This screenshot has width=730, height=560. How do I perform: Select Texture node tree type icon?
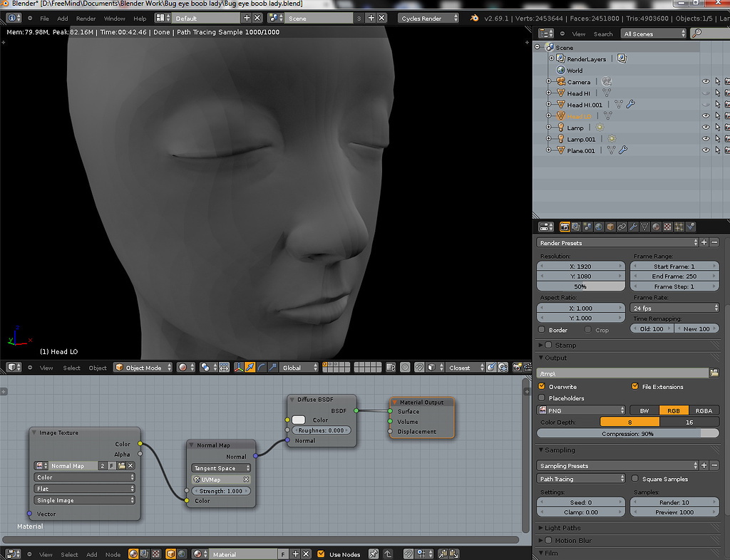[x=156, y=554]
